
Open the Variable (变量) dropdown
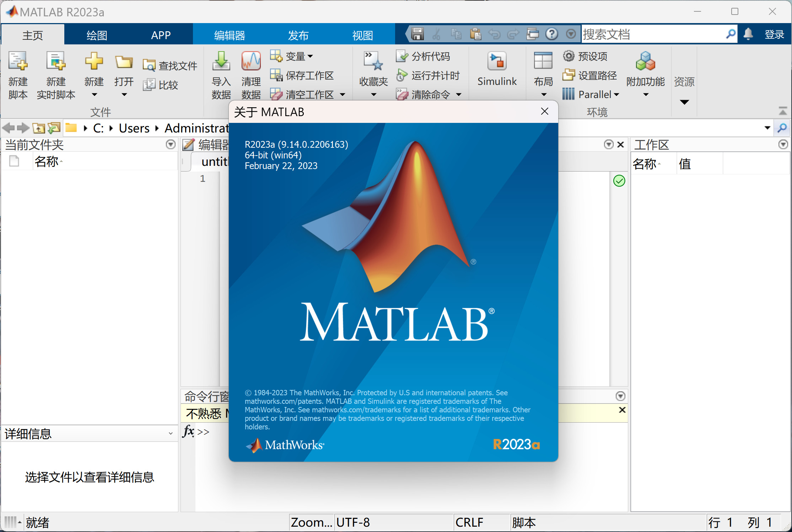[291, 56]
